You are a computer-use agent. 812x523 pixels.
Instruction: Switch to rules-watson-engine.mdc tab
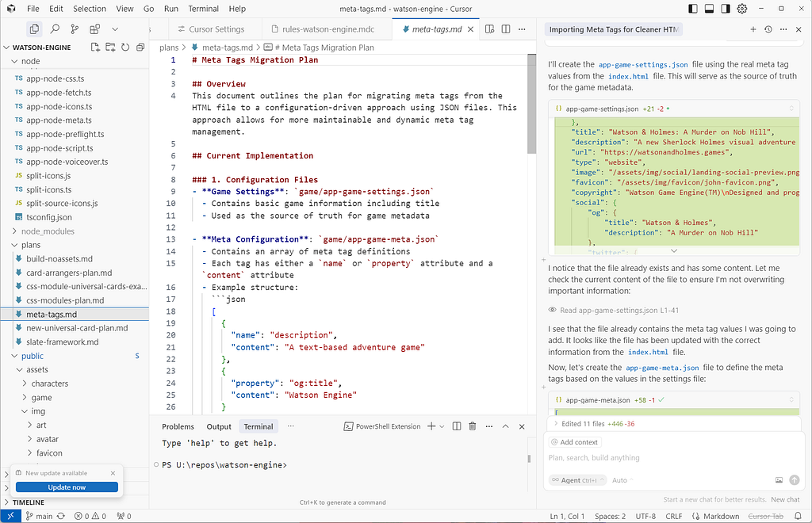pyautogui.click(x=326, y=29)
